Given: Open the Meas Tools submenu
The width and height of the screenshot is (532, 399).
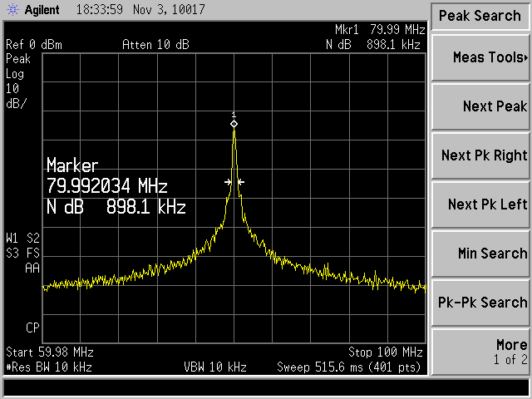Looking at the screenshot, I should coord(480,57).
